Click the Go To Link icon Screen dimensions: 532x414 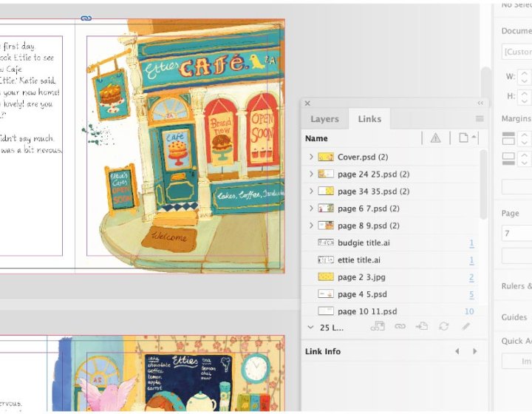[x=422, y=326]
